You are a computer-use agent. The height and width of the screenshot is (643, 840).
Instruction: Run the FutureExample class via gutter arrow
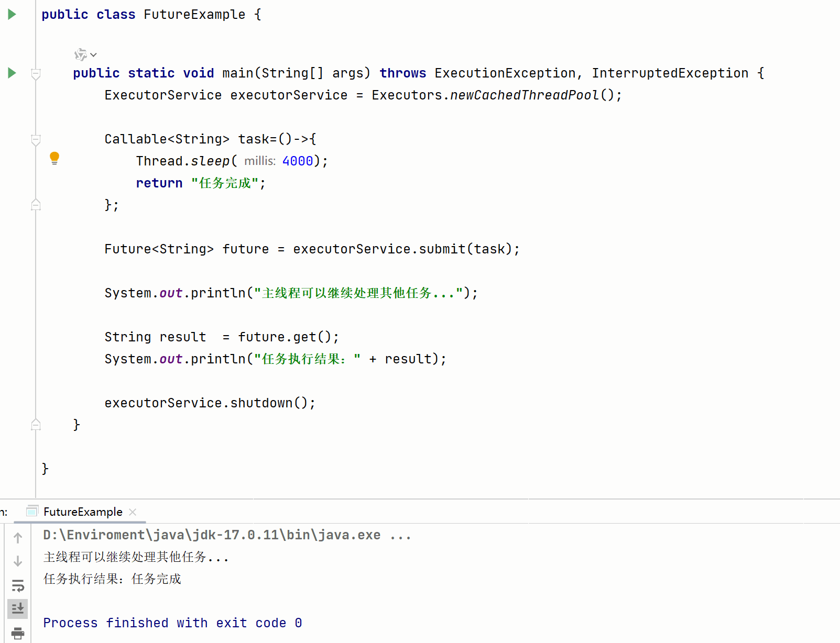[12, 15]
